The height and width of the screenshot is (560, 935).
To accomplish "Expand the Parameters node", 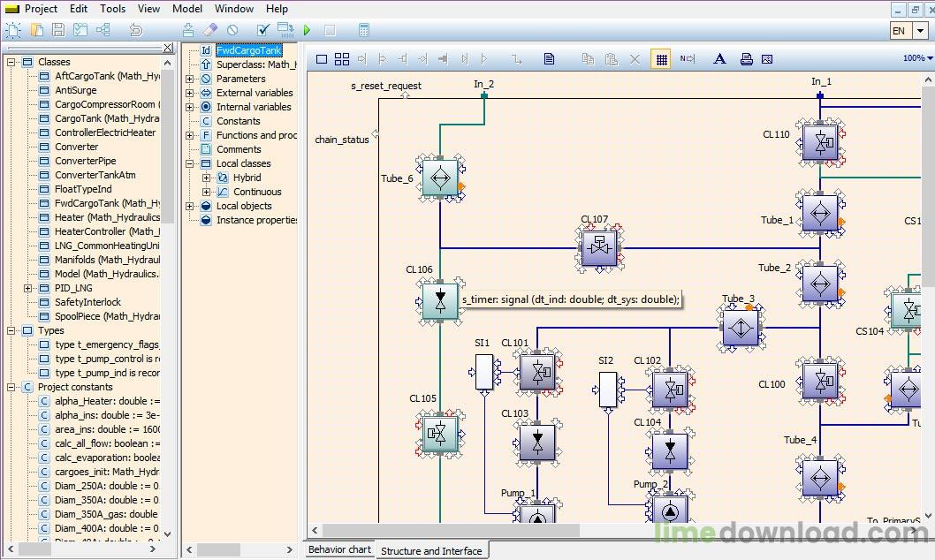I will click(x=190, y=79).
